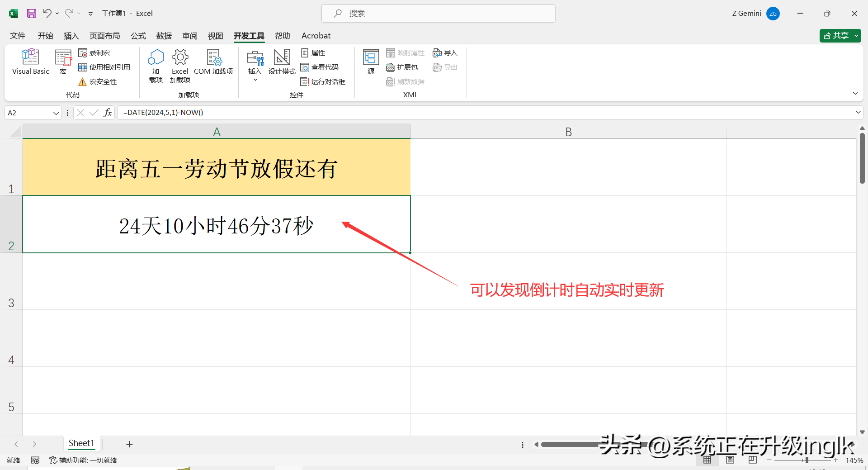Open the Acrobat tab
This screenshot has height=470, width=868.
(316, 36)
